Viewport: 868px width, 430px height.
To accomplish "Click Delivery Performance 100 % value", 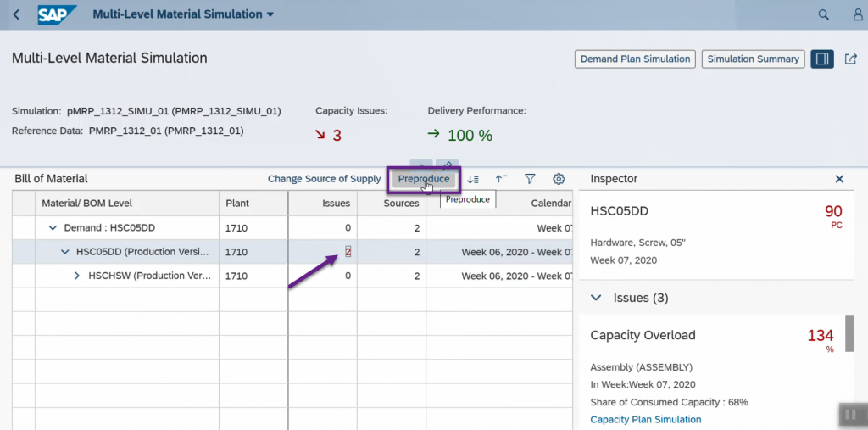I will [470, 135].
